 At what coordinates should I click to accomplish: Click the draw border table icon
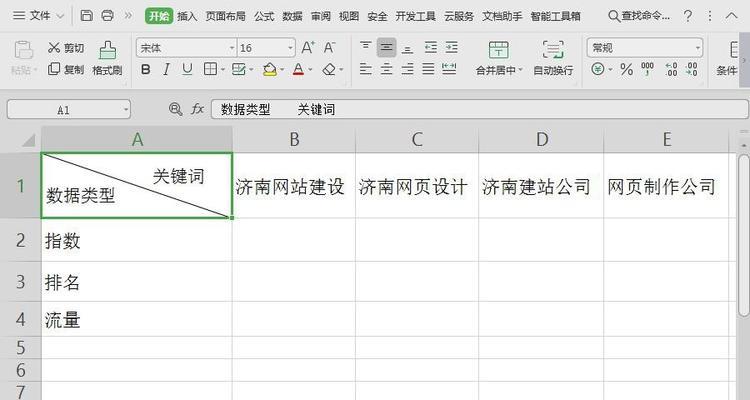238,69
